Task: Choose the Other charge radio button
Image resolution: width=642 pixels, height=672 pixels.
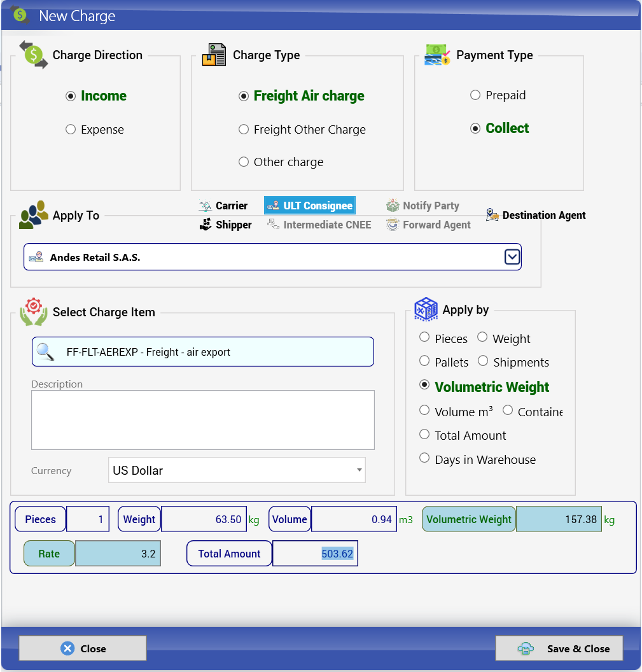Action: point(244,162)
